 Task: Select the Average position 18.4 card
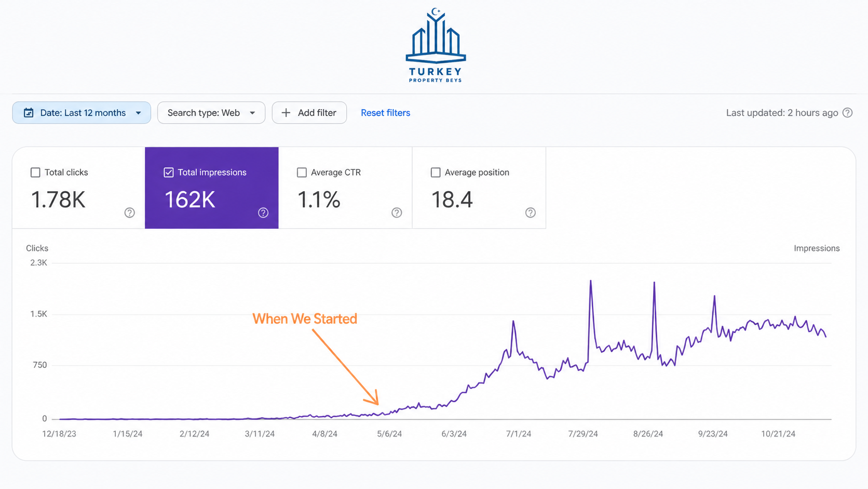(x=479, y=188)
